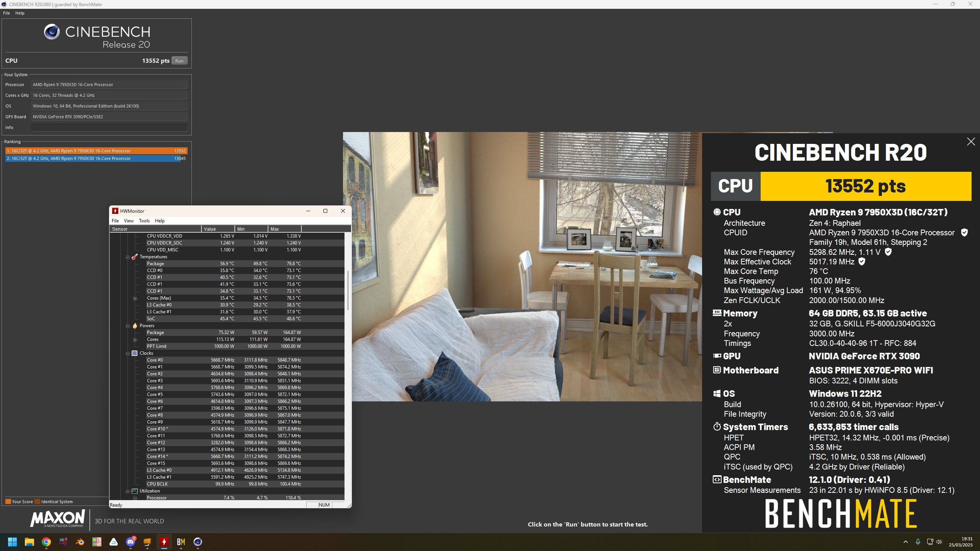
Task: Click the MAXON logo at bottom left
Action: (x=57, y=519)
